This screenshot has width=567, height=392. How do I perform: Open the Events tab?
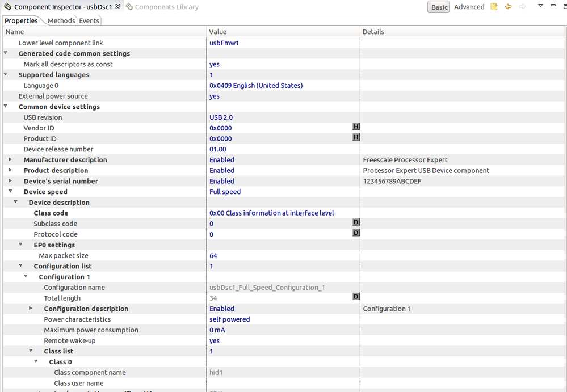pos(89,21)
